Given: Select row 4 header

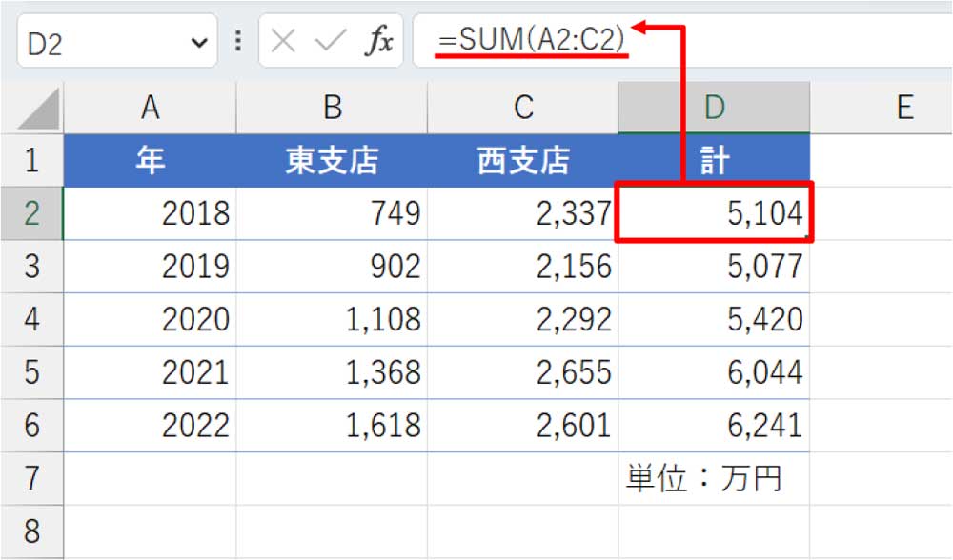Looking at the screenshot, I should click(x=32, y=319).
